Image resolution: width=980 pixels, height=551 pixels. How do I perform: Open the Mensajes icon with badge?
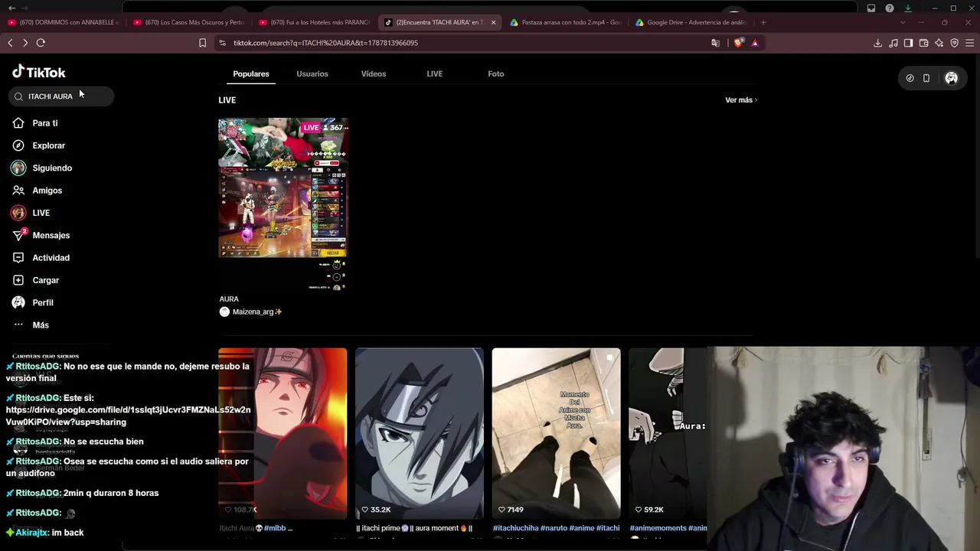point(19,235)
